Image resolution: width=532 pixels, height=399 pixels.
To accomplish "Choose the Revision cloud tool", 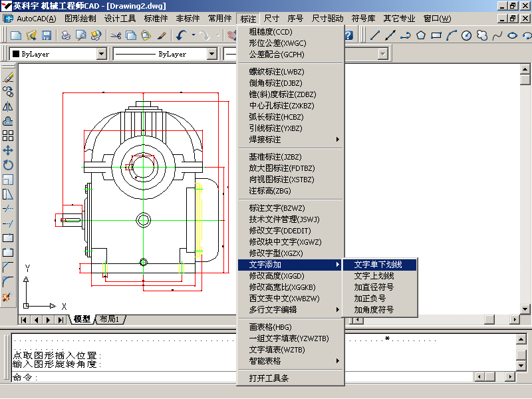I will [482, 35].
